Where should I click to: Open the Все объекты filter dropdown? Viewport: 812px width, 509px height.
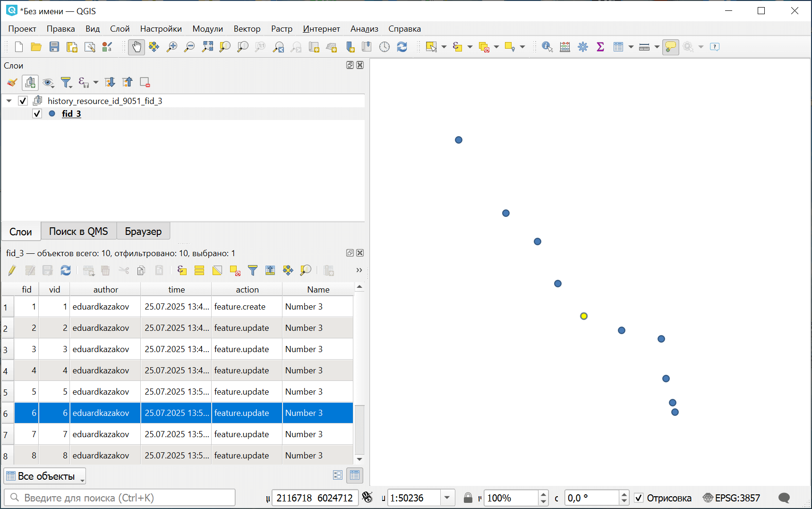(45, 476)
